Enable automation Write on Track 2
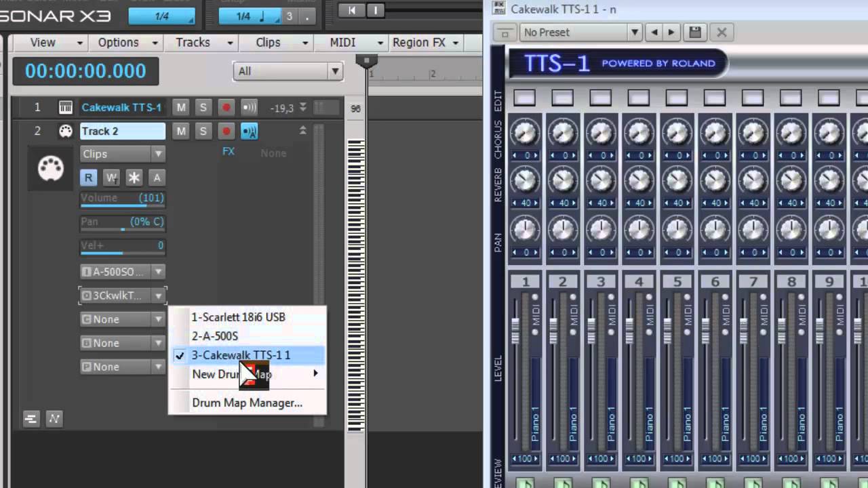868x488 pixels. click(111, 178)
